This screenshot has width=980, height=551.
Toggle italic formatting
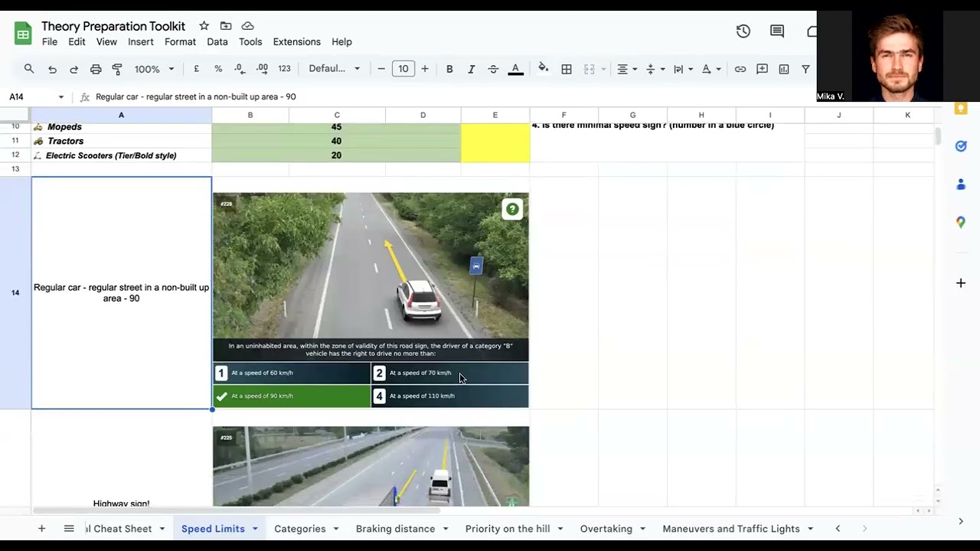pyautogui.click(x=471, y=69)
